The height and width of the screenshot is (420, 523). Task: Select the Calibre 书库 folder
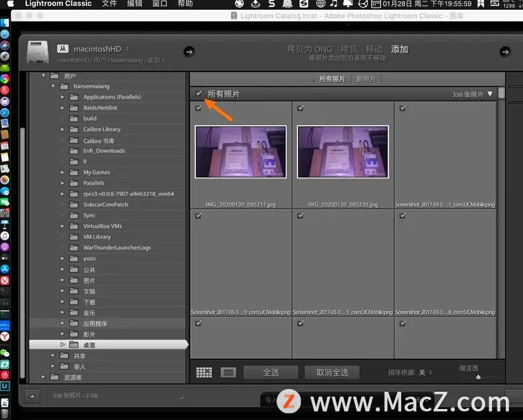98,140
